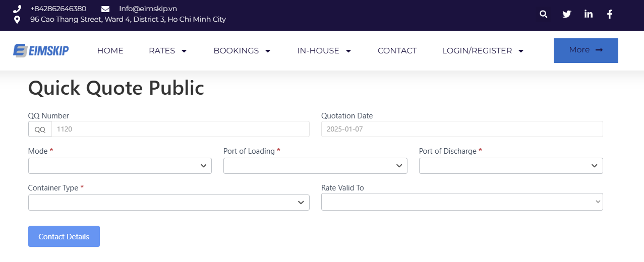Click the Eimskip logo
This screenshot has height=262, width=644.
pyautogui.click(x=41, y=50)
